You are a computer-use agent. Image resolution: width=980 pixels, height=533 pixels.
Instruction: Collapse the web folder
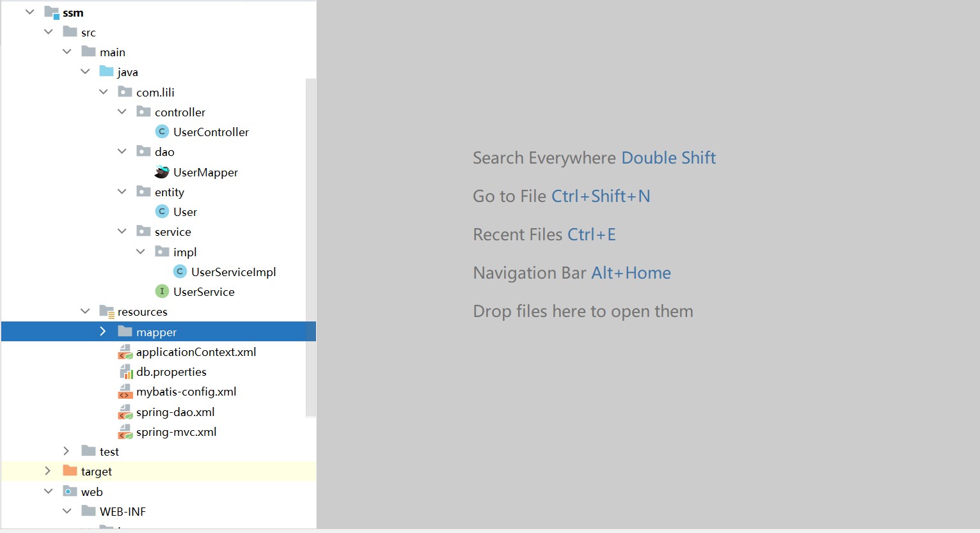(x=48, y=491)
